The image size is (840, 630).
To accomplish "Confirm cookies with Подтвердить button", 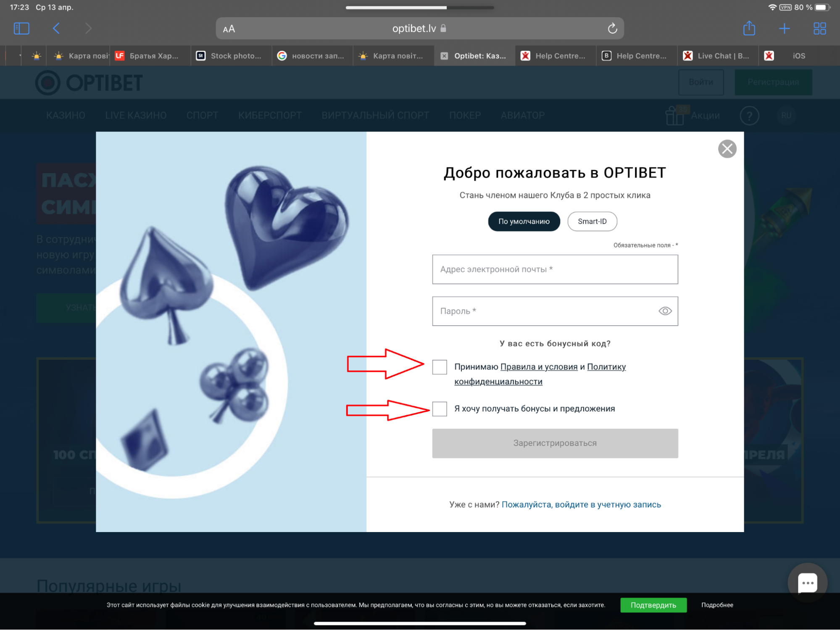I will click(653, 605).
